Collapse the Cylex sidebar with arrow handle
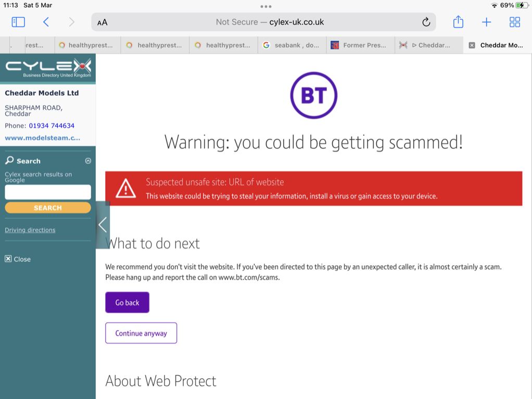This screenshot has width=532, height=399. click(103, 225)
